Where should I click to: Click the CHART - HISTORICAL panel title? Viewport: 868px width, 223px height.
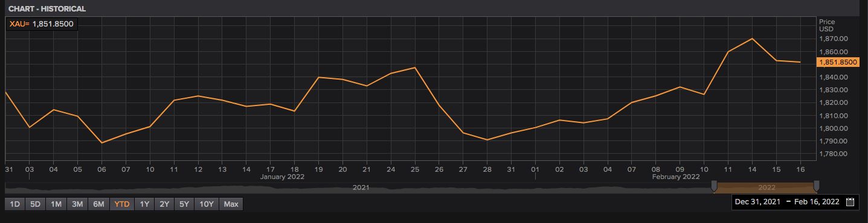(47, 9)
